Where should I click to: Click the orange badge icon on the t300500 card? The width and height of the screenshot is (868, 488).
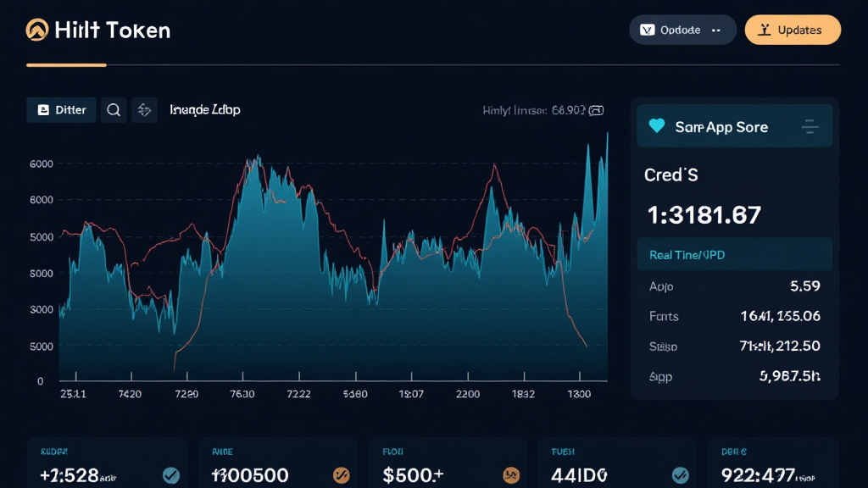coord(342,474)
